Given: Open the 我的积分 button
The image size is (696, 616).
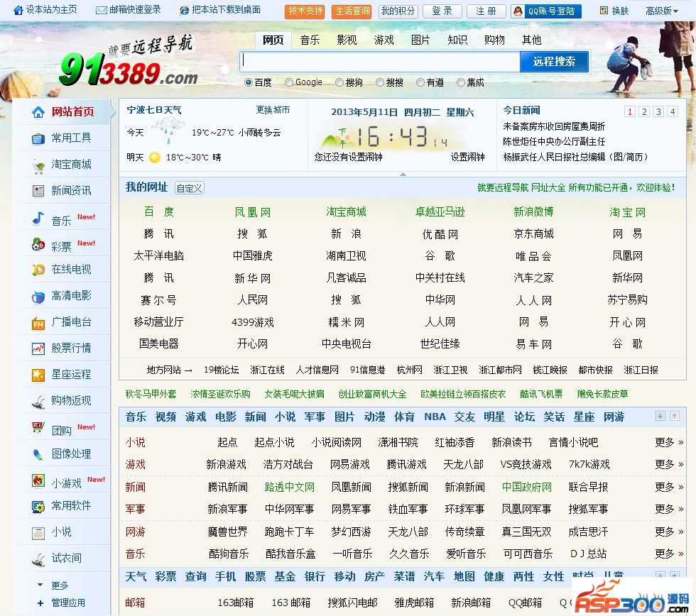Looking at the screenshot, I should tap(398, 11).
